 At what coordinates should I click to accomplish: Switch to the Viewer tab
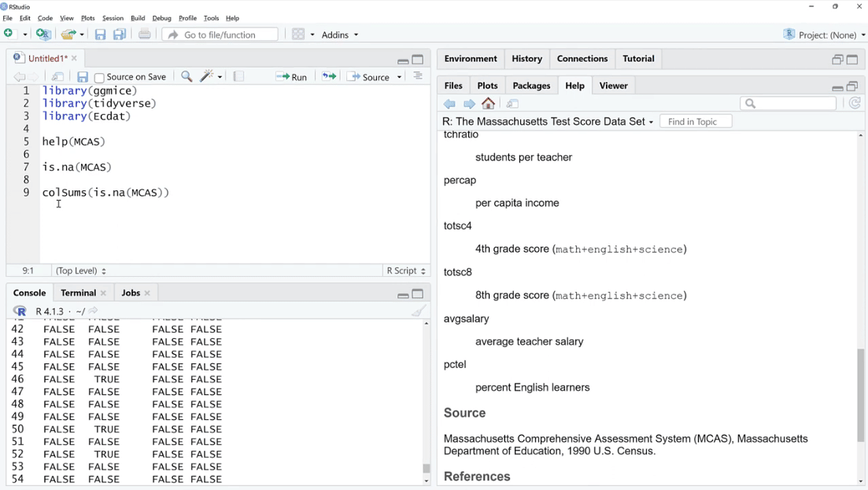613,86
